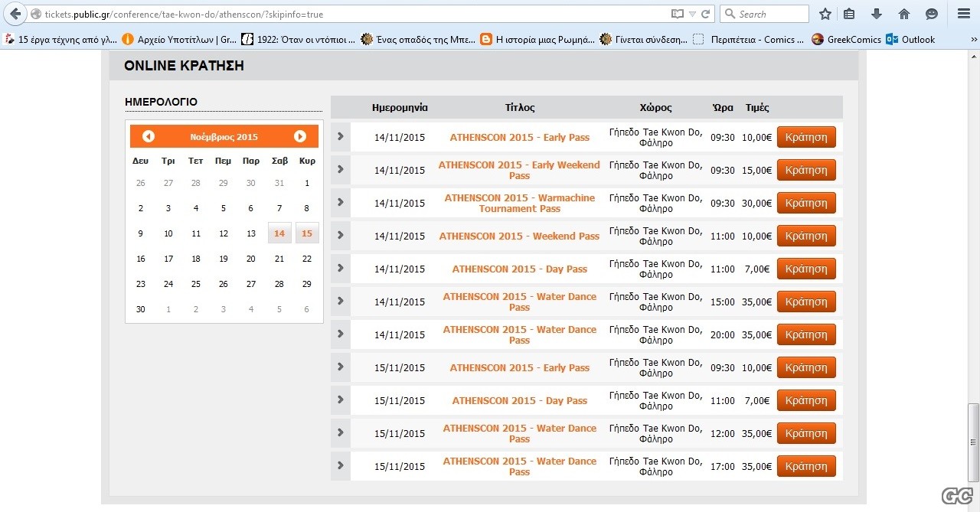
Task: Expand the 14/11 15:00 Water Dance row
Action: [341, 302]
